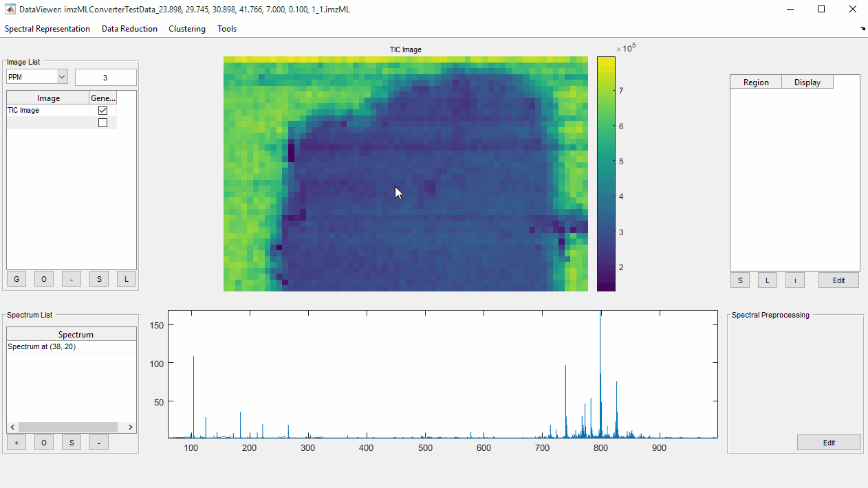Viewport: 868px width, 488px height.
Task: Uncheck the generate option for TIC Image
Action: 102,110
